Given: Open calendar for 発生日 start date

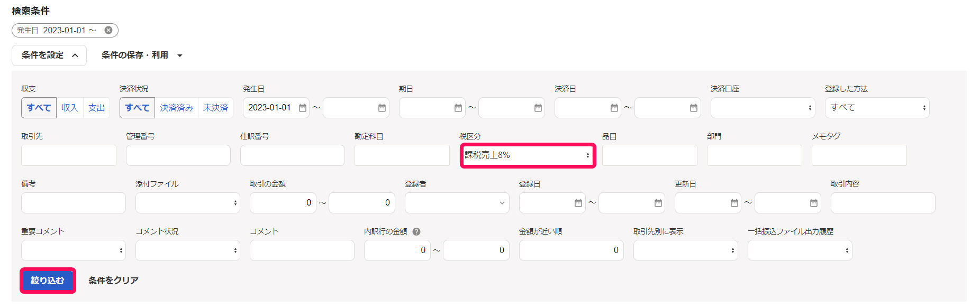Looking at the screenshot, I should click(x=303, y=108).
